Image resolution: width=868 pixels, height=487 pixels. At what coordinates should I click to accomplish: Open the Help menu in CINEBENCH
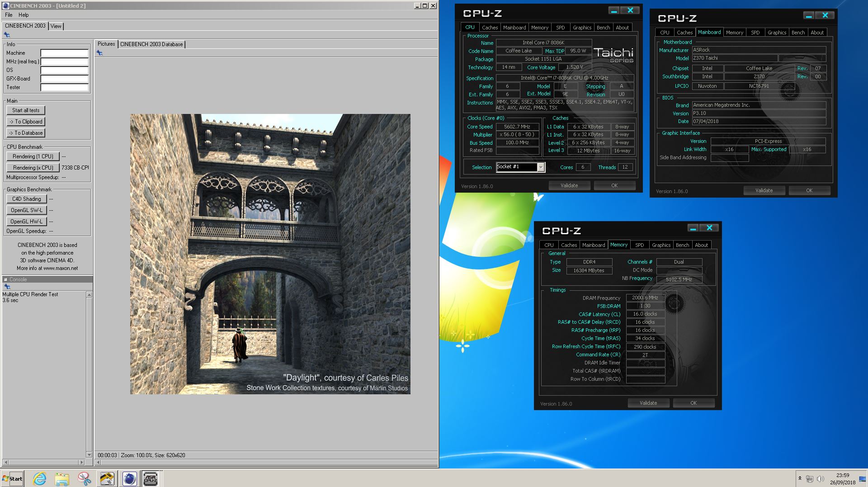24,15
